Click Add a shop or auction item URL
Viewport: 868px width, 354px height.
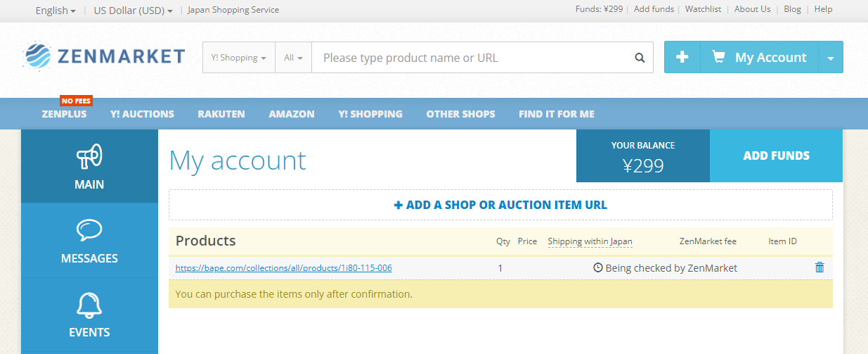pos(500,205)
